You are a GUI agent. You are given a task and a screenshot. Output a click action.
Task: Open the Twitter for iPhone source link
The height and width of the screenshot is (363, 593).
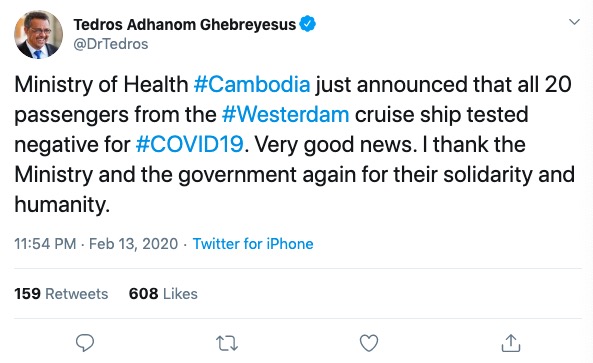(x=253, y=244)
